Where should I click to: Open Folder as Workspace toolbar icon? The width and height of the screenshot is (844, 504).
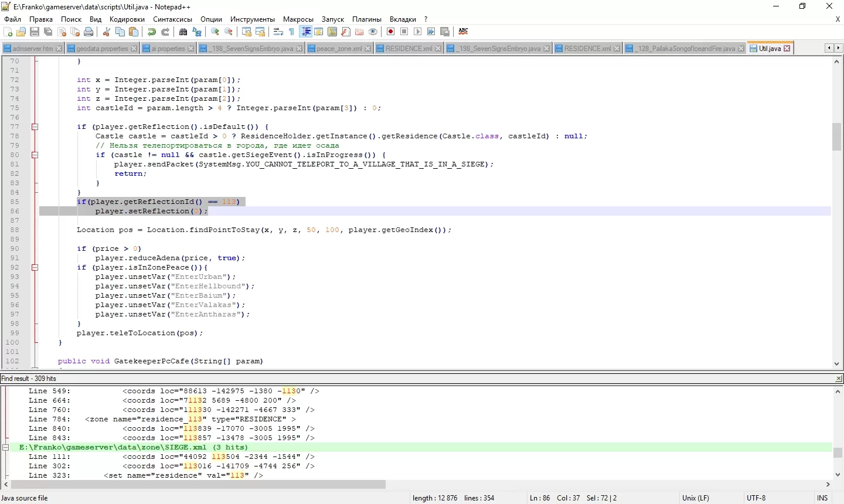click(x=359, y=32)
